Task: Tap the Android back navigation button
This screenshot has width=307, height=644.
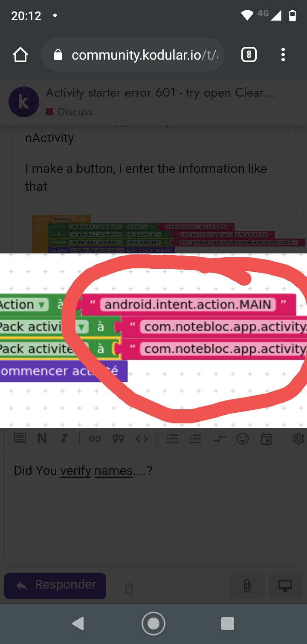Action: (78, 624)
